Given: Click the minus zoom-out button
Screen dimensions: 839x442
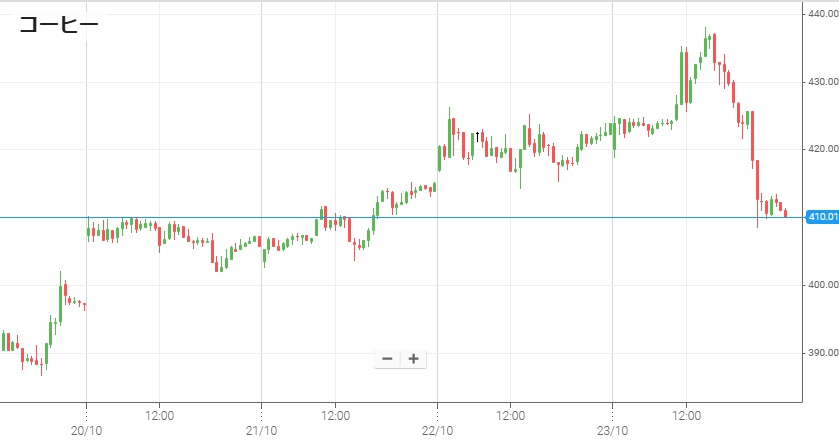Looking at the screenshot, I should click(387, 359).
